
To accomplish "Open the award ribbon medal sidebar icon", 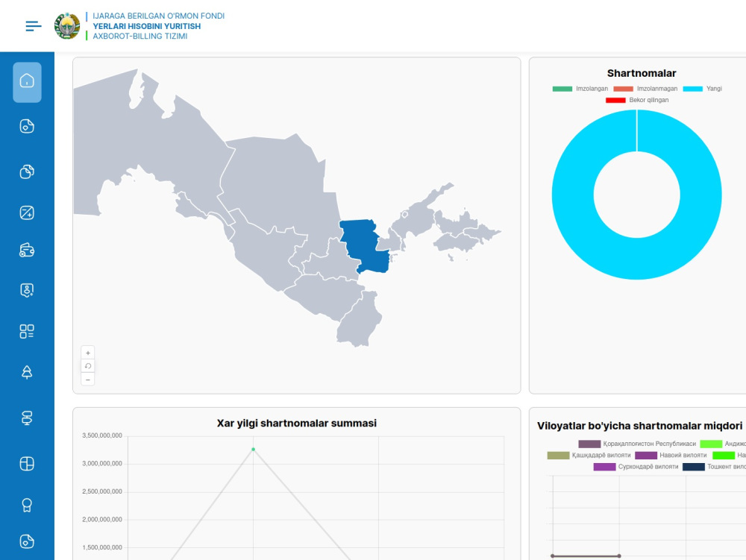I will (27, 505).
